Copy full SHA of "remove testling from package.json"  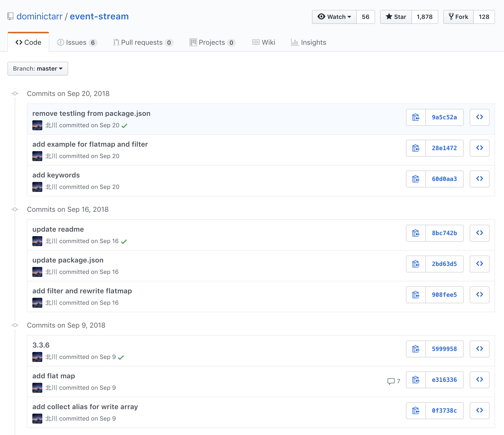pyautogui.click(x=415, y=117)
